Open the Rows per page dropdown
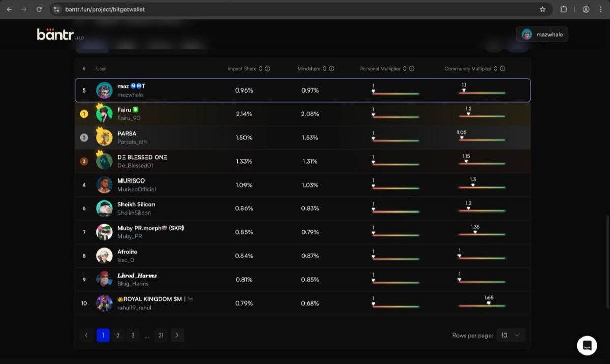This screenshot has height=364, width=610. point(511,335)
